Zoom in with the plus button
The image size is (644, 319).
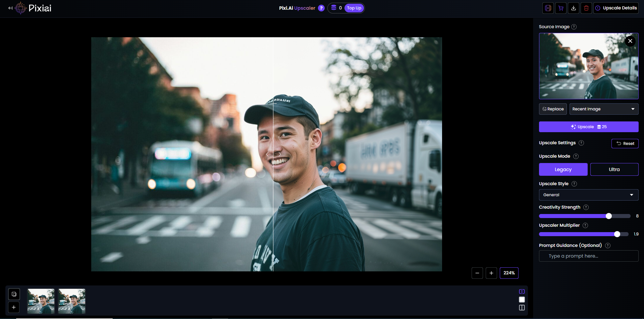point(491,273)
